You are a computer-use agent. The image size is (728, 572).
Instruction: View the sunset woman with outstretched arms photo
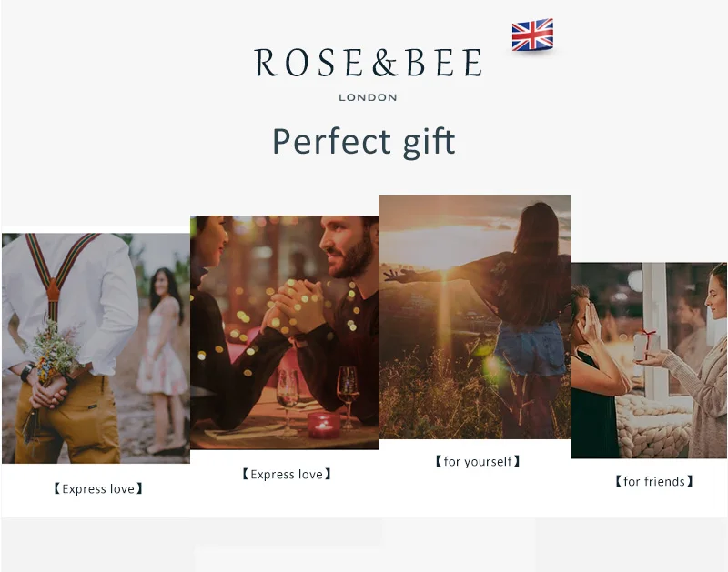click(475, 316)
